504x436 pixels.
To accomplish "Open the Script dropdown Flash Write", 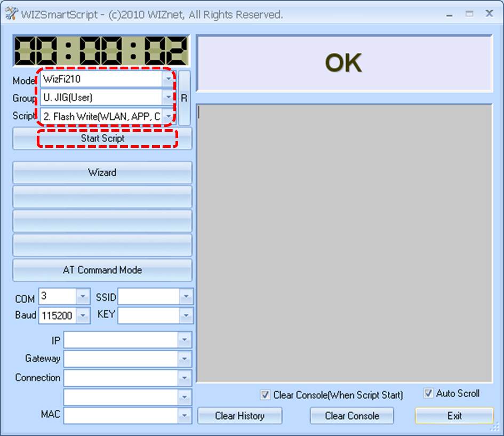I will pos(169,116).
